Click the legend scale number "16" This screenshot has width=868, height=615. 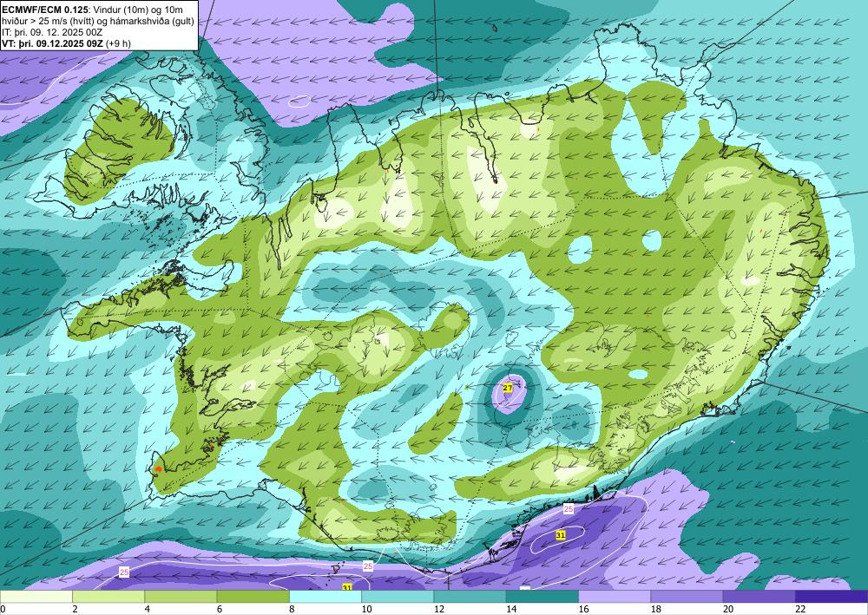point(583,609)
